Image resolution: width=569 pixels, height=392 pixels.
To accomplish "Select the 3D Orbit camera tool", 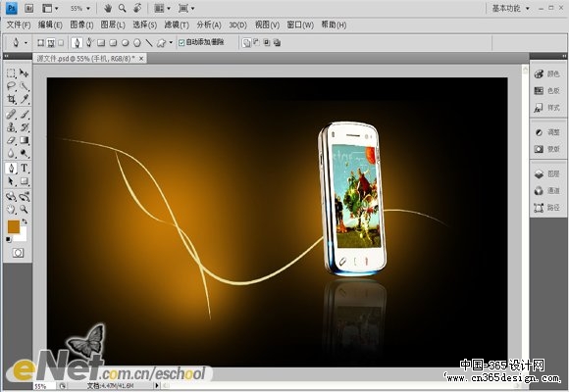I will tap(25, 197).
